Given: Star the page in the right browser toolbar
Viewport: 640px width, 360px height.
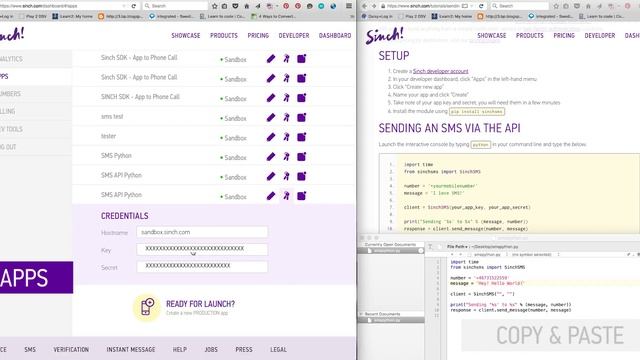Looking at the screenshot, I should pyautogui.click(x=556, y=6).
